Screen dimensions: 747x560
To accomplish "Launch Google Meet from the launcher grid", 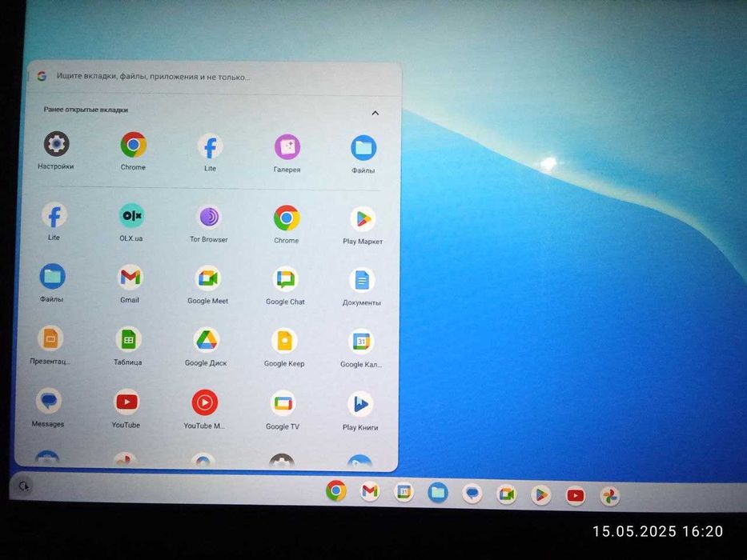I will 207,278.
